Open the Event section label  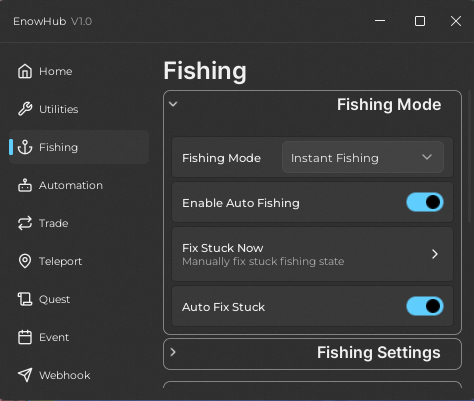(54, 337)
